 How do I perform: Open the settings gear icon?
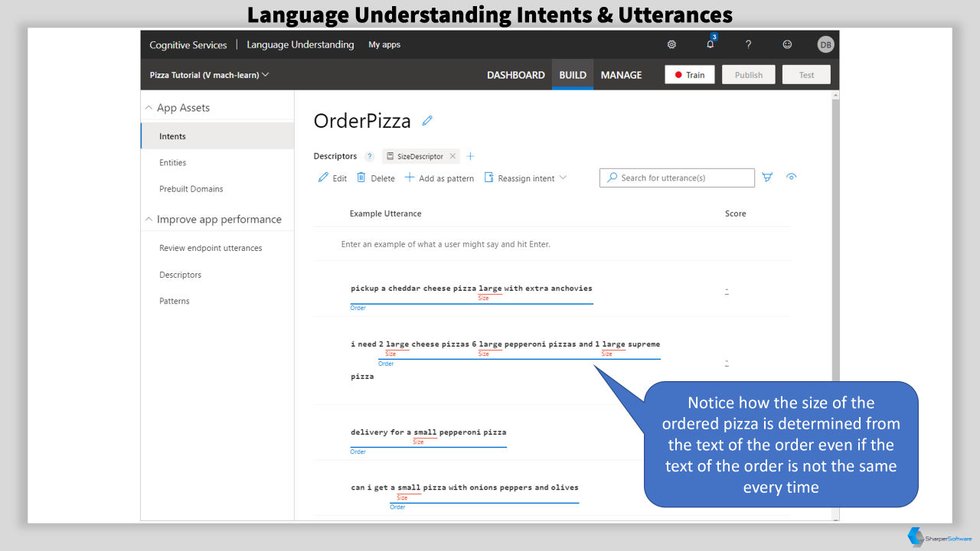tap(671, 44)
